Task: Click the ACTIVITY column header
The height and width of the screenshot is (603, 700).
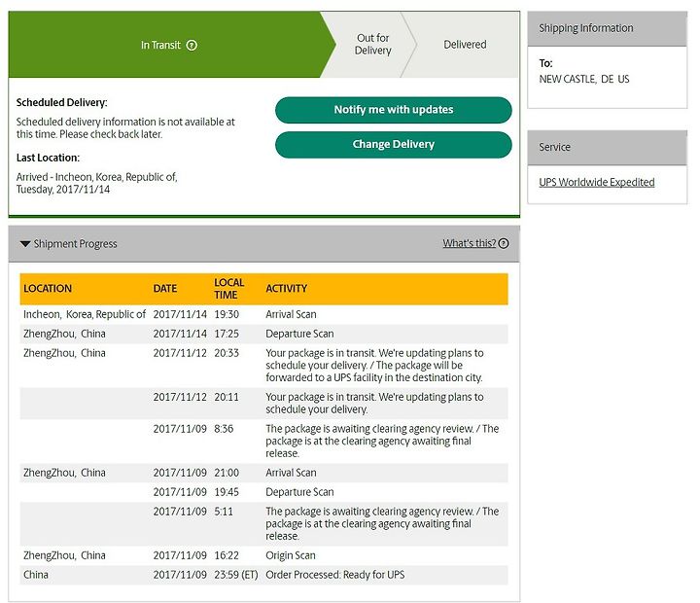Action: click(x=286, y=289)
